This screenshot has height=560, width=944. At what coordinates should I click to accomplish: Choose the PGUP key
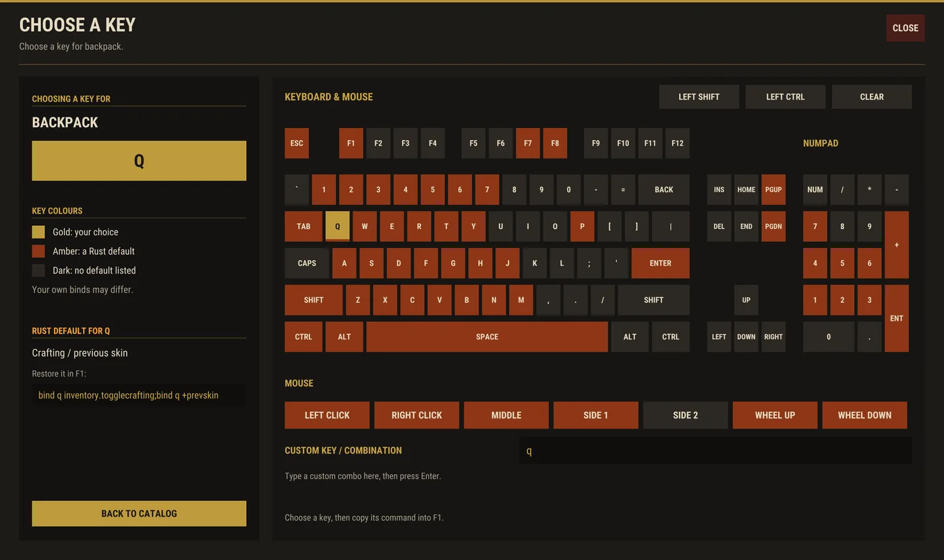[x=773, y=189]
